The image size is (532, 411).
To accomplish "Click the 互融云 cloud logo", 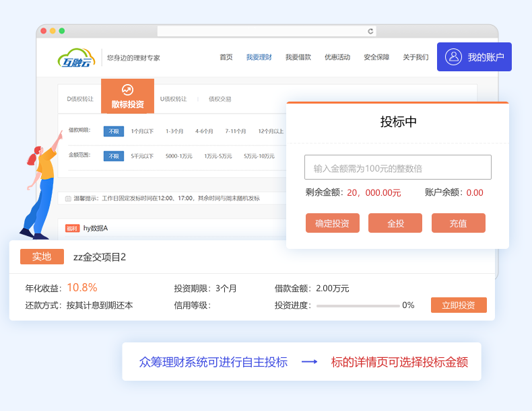I will (x=76, y=58).
